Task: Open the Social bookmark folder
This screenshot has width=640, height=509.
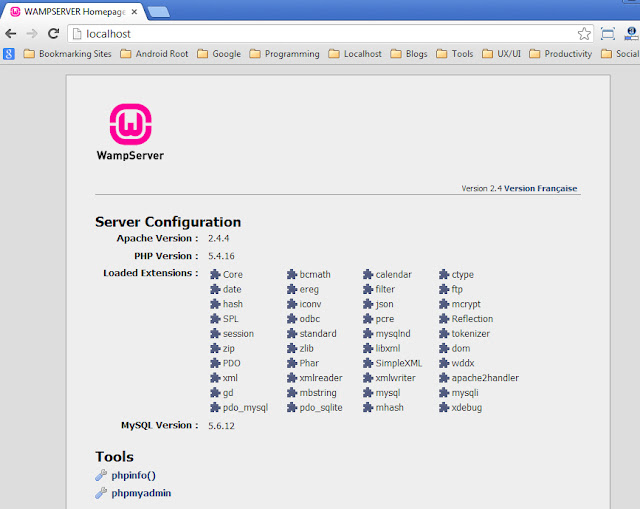Action: (x=620, y=54)
